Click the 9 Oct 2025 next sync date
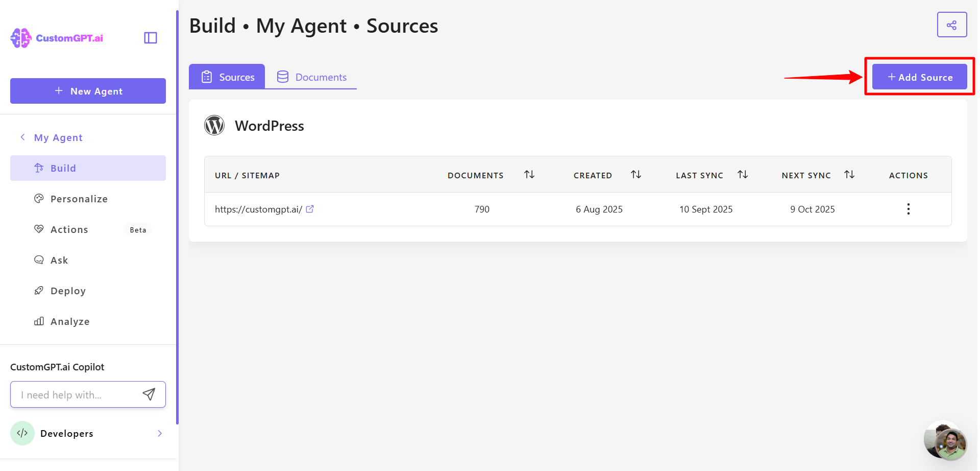980x471 pixels. point(813,209)
